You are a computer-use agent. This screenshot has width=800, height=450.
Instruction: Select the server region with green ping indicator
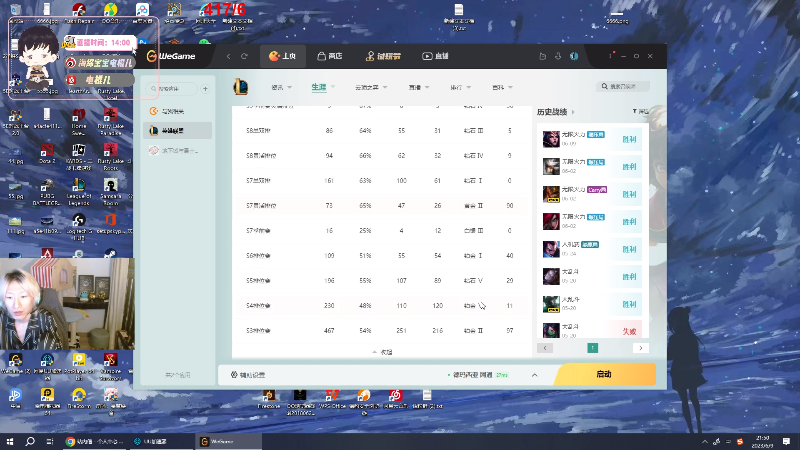point(478,375)
